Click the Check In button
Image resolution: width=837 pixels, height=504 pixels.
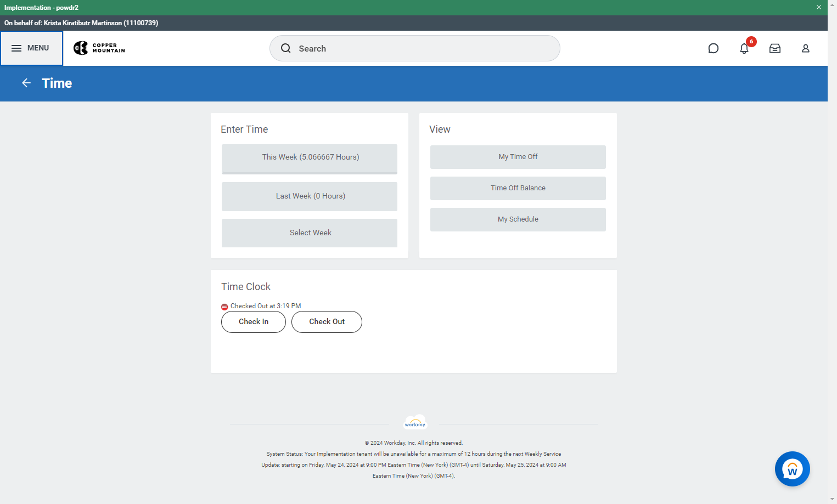254,322
